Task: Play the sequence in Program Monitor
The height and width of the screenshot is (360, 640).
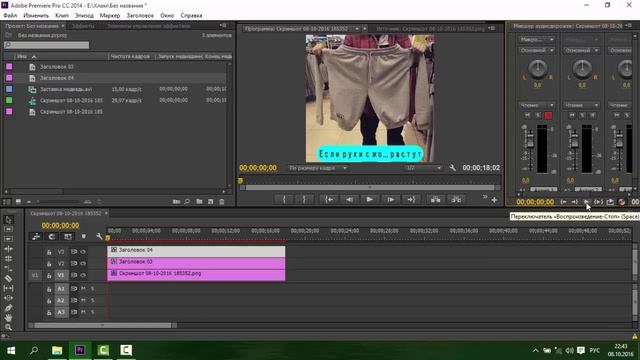Action: coord(369,200)
